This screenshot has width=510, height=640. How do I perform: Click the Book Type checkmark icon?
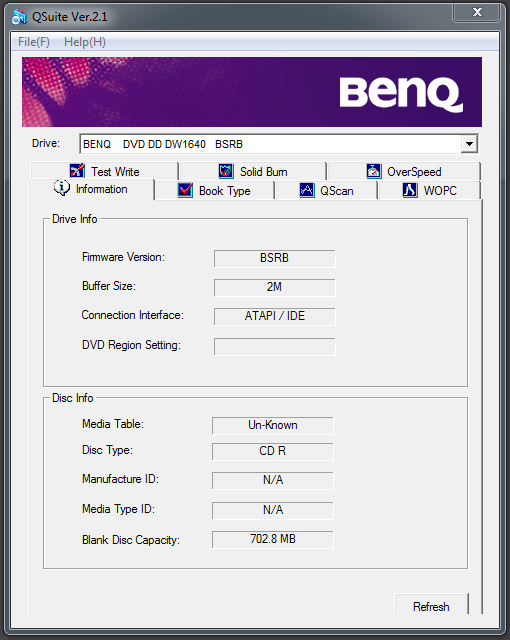(185, 190)
